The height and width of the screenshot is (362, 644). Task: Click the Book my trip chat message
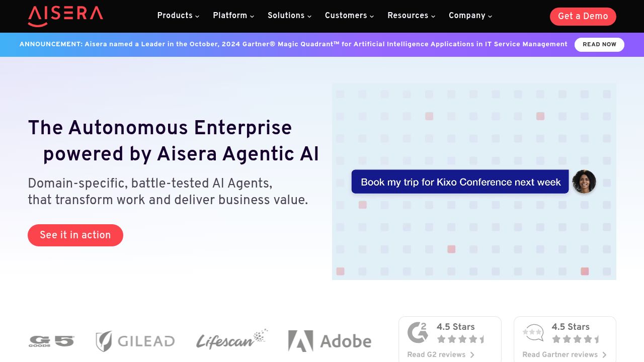[460, 182]
